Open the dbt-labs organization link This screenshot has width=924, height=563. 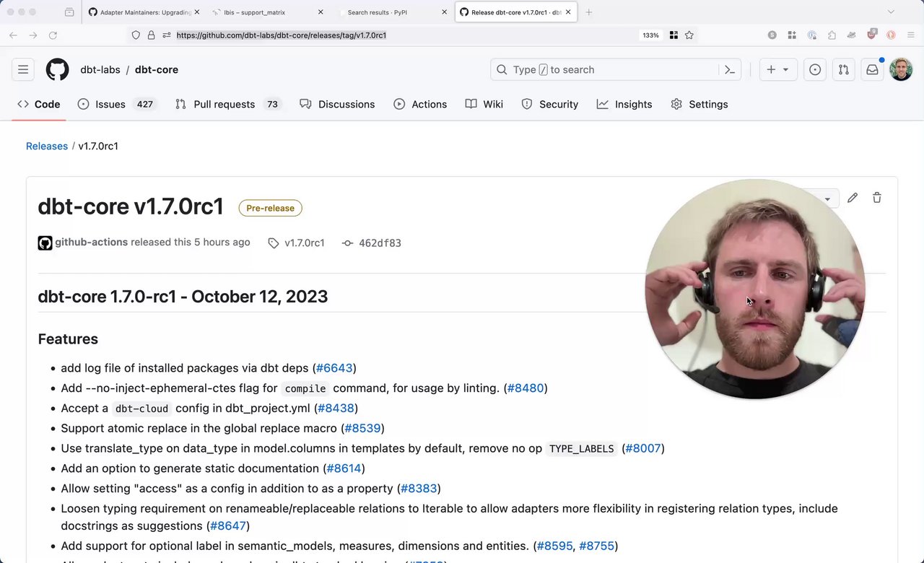pyautogui.click(x=100, y=69)
